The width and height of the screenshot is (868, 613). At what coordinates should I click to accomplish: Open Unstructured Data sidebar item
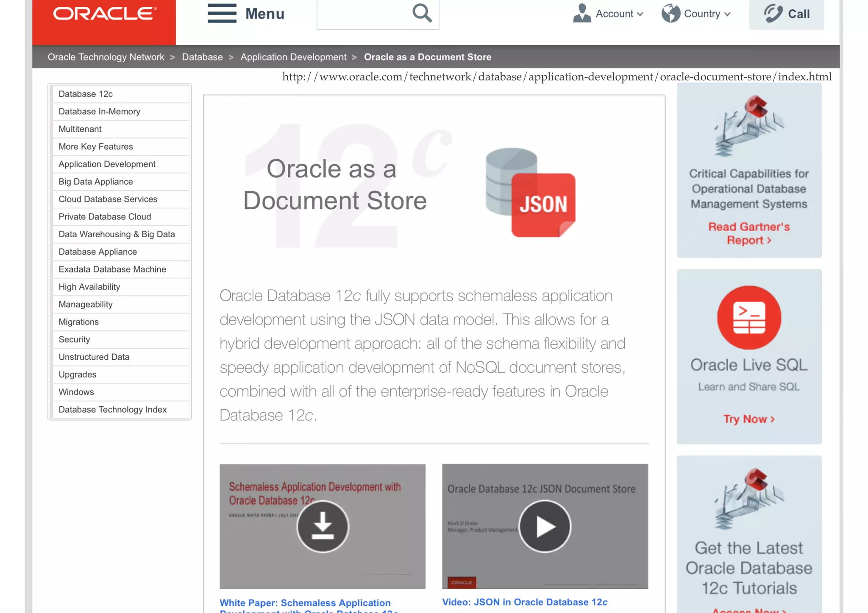click(120, 357)
